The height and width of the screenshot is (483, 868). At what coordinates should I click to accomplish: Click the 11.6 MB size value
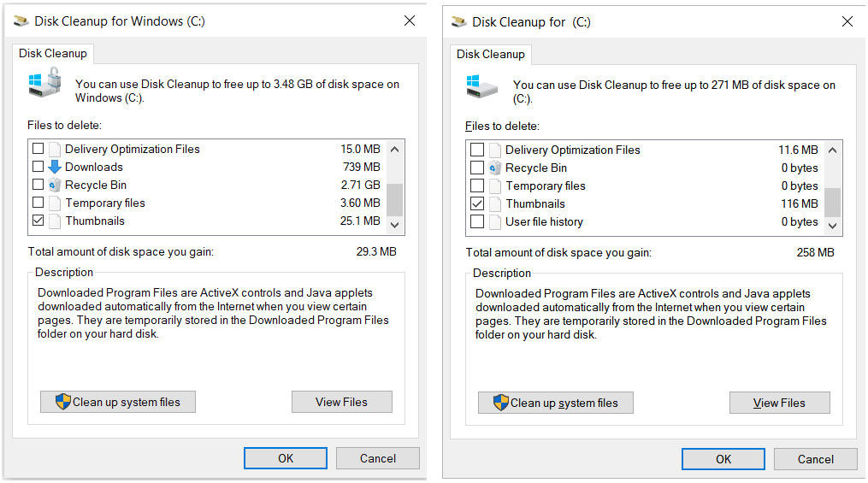pyautogui.click(x=798, y=150)
